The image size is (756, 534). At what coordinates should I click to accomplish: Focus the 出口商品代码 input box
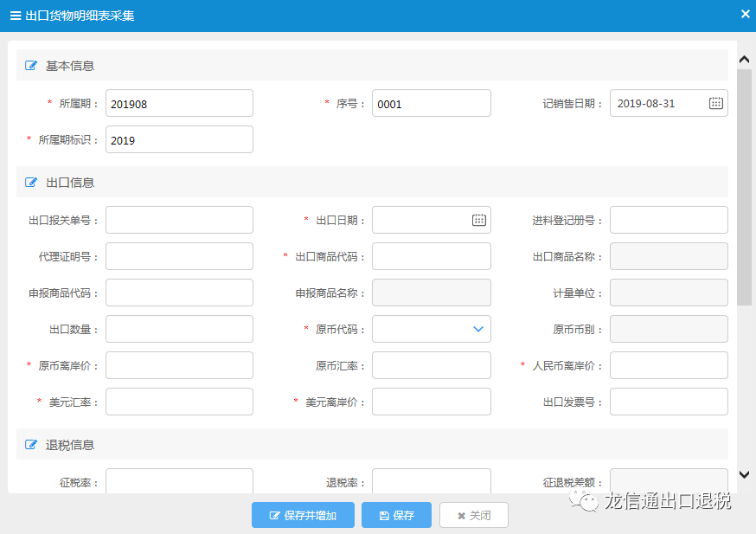coord(431,256)
